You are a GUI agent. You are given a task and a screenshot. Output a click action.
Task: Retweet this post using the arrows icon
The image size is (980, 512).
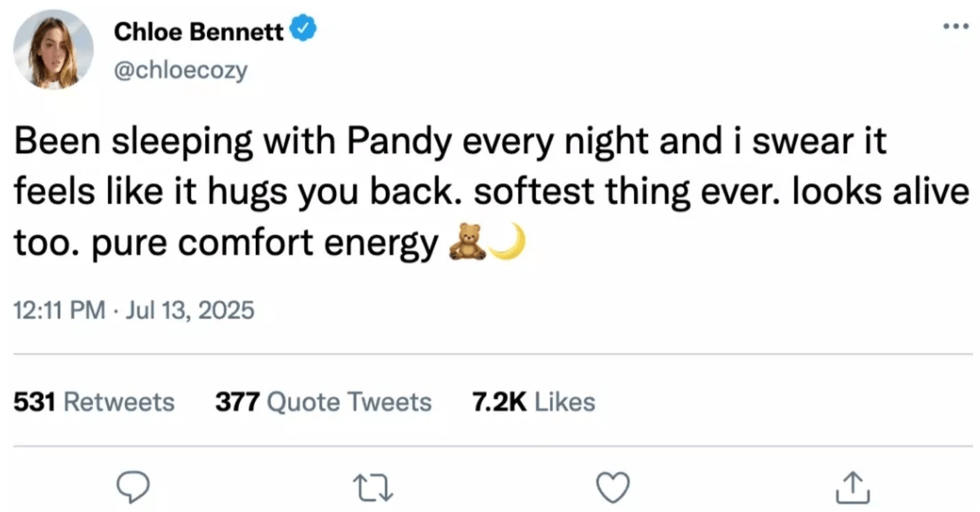[x=373, y=487]
